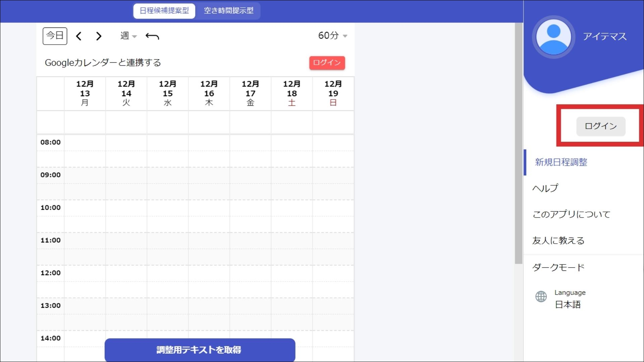Open the 60分 duration dropdown
Viewport: 644px width, 362px height.
332,36
